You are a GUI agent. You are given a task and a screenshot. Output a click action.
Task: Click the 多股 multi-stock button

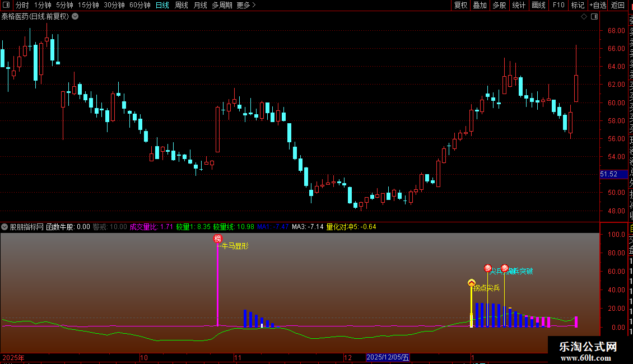[x=499, y=5]
